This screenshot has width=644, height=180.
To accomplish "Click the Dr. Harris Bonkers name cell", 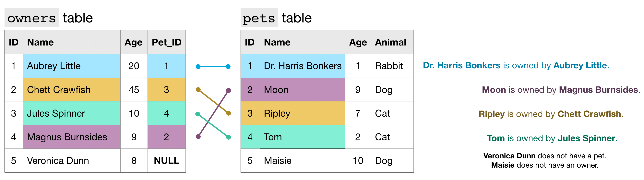I will click(302, 66).
